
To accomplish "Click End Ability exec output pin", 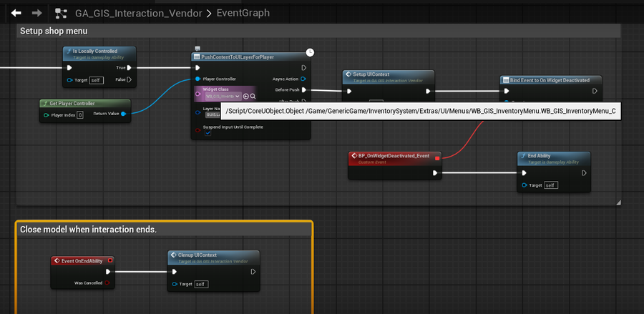I will (x=584, y=173).
